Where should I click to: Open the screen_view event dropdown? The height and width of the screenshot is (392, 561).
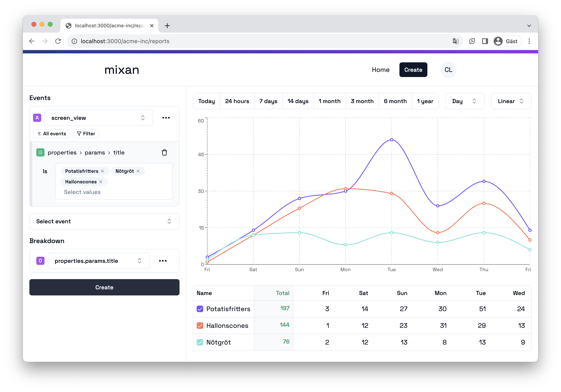tap(99, 118)
